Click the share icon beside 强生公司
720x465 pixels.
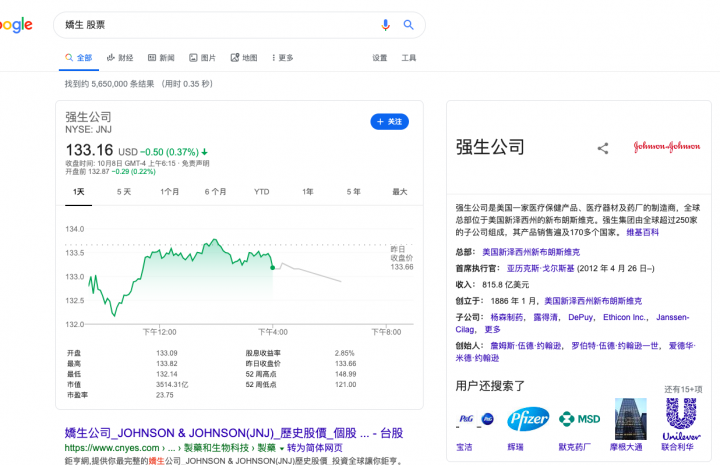[x=603, y=148]
